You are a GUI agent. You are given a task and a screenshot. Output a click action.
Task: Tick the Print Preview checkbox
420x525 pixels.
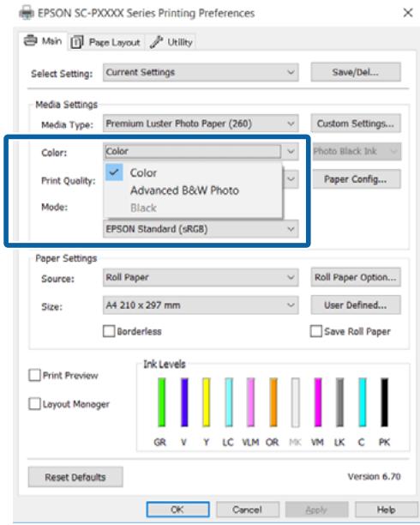point(34,375)
